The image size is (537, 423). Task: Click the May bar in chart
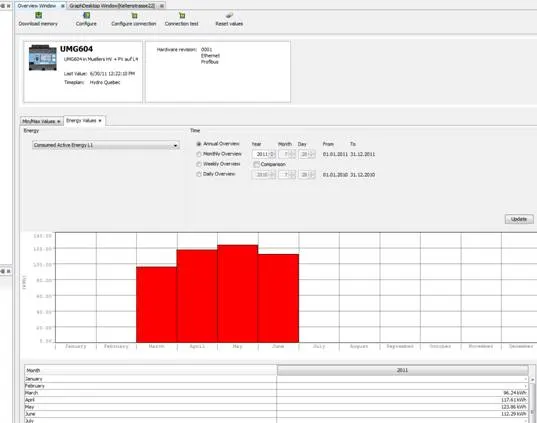pos(238,294)
